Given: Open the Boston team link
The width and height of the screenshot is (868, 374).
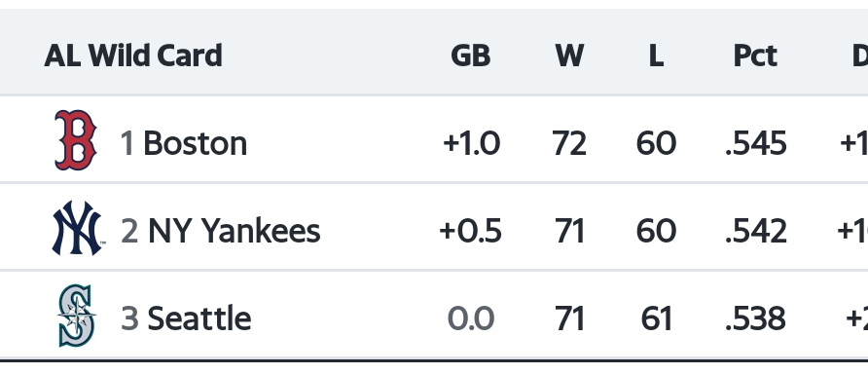Looking at the screenshot, I should [195, 143].
